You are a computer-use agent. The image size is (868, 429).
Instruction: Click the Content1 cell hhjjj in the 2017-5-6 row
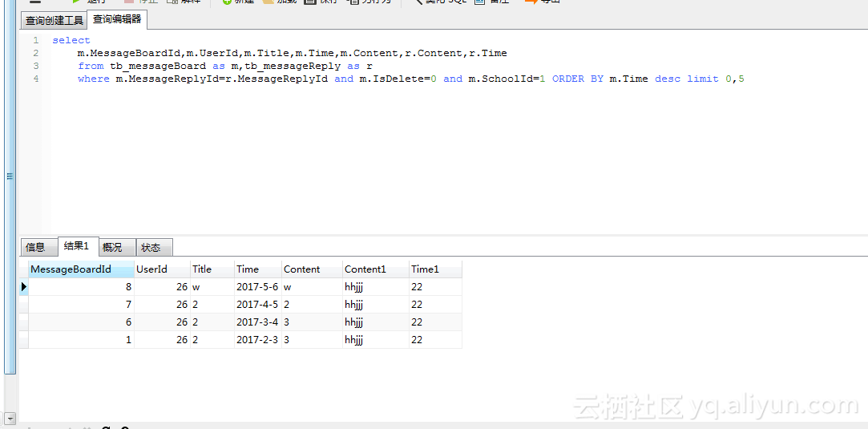point(375,287)
